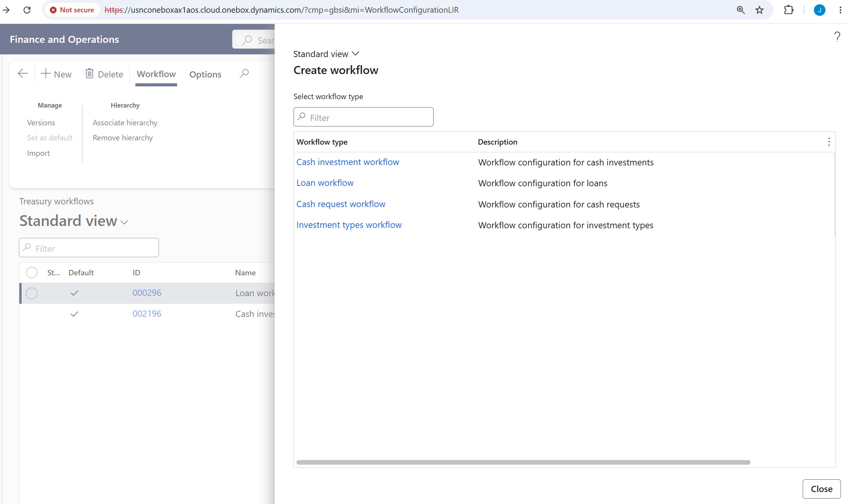Click Remove hierarchy

tap(123, 138)
